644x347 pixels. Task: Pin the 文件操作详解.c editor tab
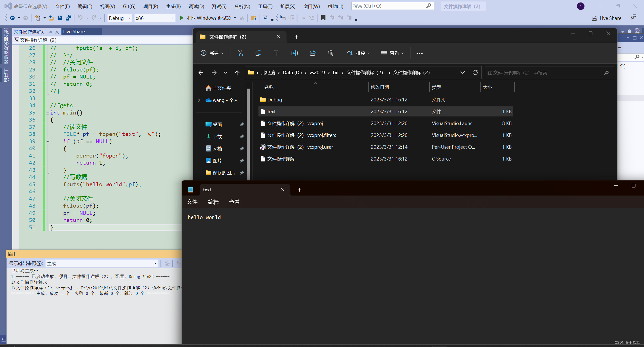pos(50,32)
